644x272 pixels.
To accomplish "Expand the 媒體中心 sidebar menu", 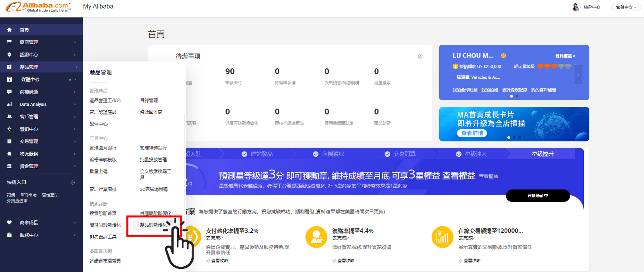I will (30, 79).
